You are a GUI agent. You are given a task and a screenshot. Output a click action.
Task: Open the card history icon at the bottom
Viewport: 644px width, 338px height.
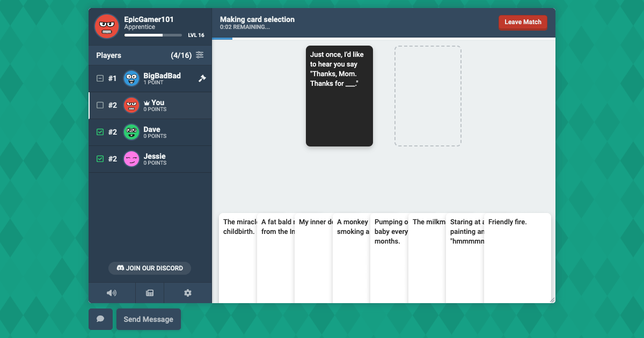tap(150, 292)
